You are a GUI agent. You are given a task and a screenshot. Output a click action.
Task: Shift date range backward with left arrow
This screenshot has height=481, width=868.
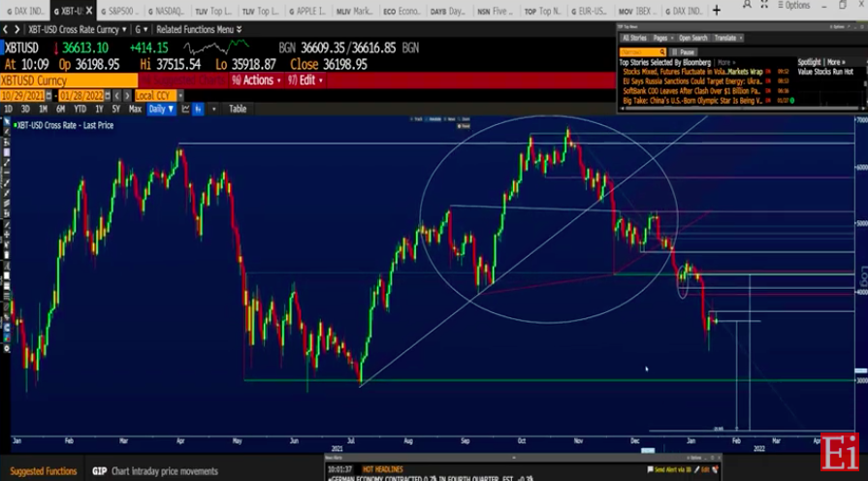point(116,96)
